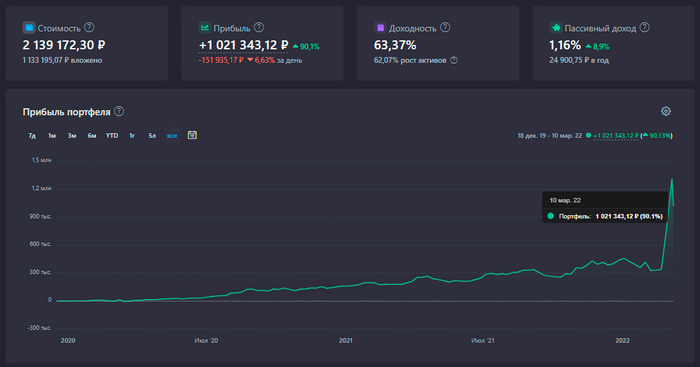This screenshot has width=700, height=367.
Task: Click the purple Доходность calendar icon
Action: [x=380, y=28]
